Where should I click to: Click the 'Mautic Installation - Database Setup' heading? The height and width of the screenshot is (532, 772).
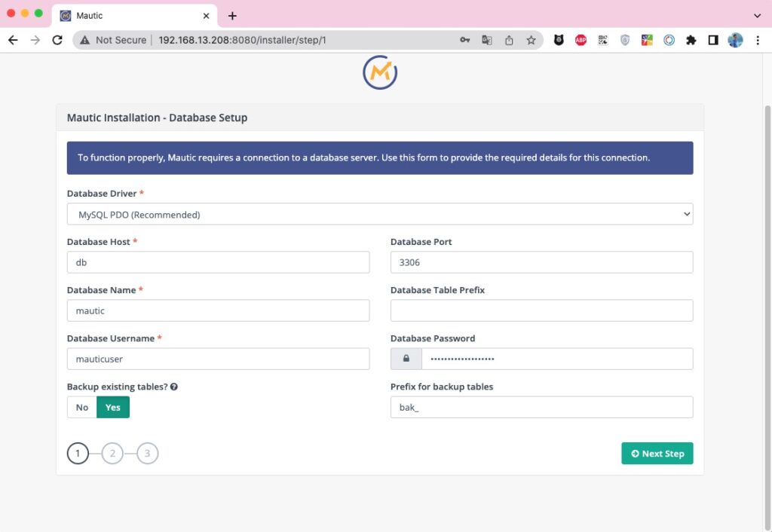click(157, 118)
